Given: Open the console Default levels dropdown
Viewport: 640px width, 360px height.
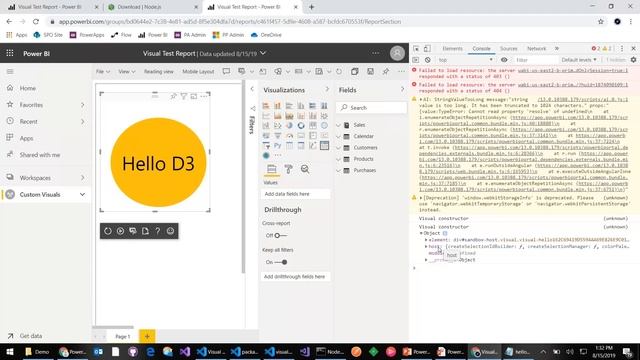Looking at the screenshot, I should click(579, 60).
